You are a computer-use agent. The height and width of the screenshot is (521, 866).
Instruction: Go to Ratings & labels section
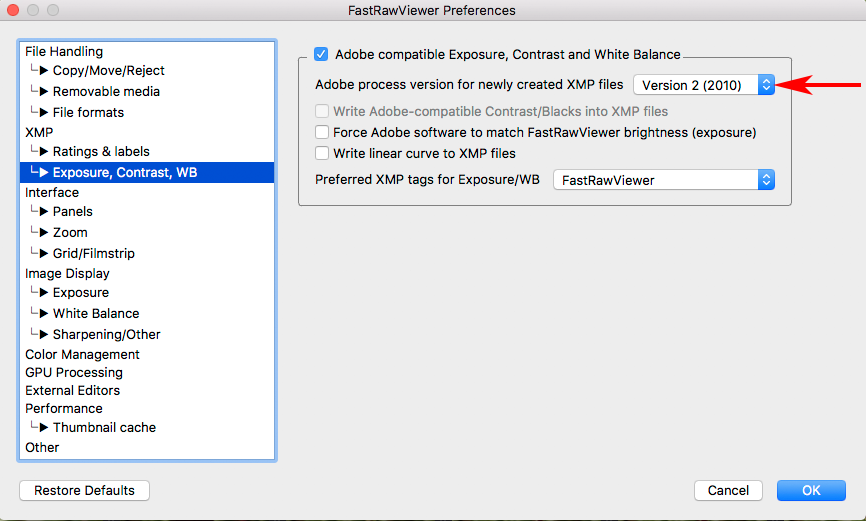click(x=101, y=152)
